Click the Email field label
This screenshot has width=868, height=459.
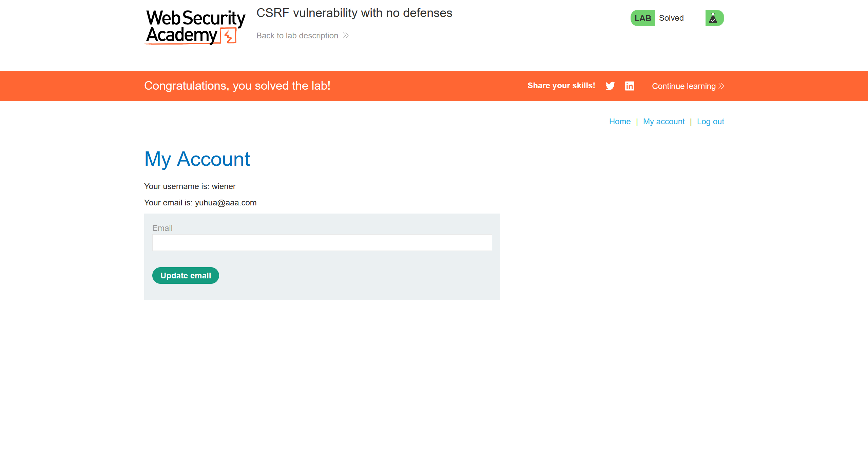[x=162, y=228]
